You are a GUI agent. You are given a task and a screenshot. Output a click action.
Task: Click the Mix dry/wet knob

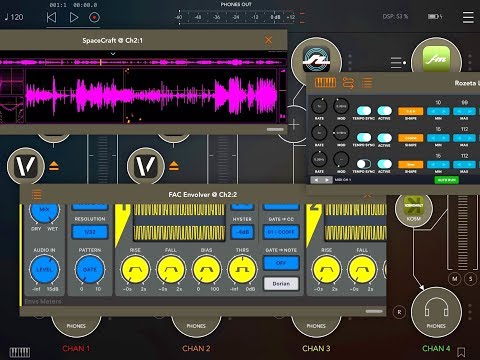point(44,212)
